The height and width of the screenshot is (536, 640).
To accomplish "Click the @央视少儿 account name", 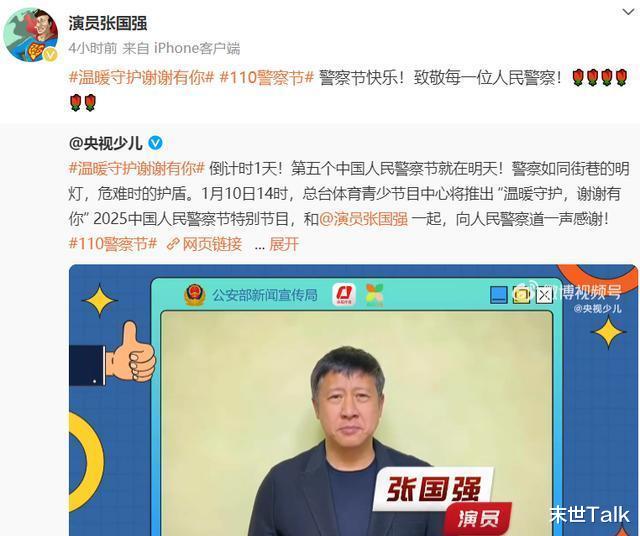I will tap(106, 143).
